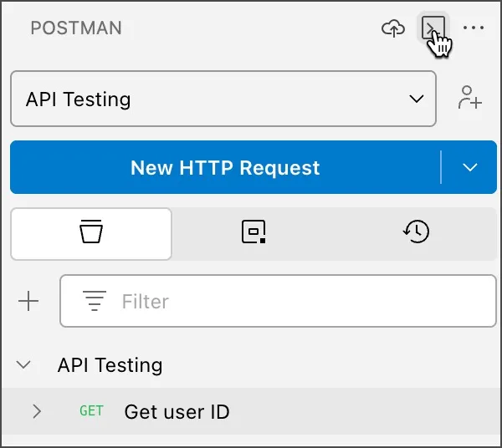Open the Postman console icon
Viewport: 502px width, 448px height.
click(x=433, y=28)
